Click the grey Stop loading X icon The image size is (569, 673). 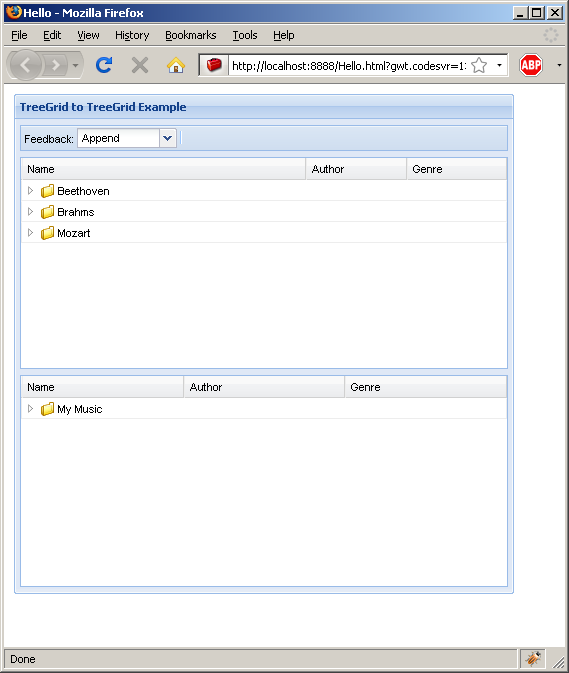[x=140, y=65]
